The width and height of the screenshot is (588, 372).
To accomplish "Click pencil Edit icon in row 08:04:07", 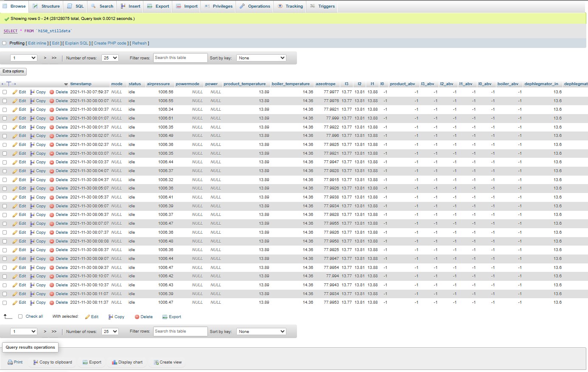I will 15,171.
